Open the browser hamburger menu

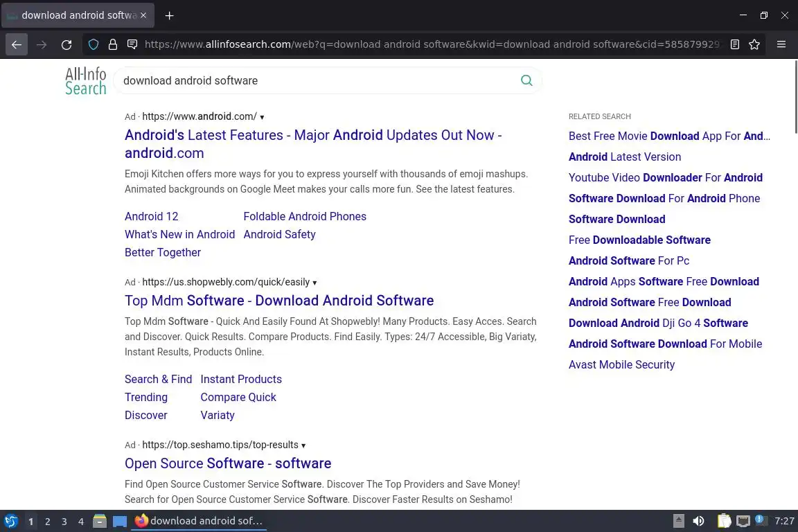tap(781, 45)
